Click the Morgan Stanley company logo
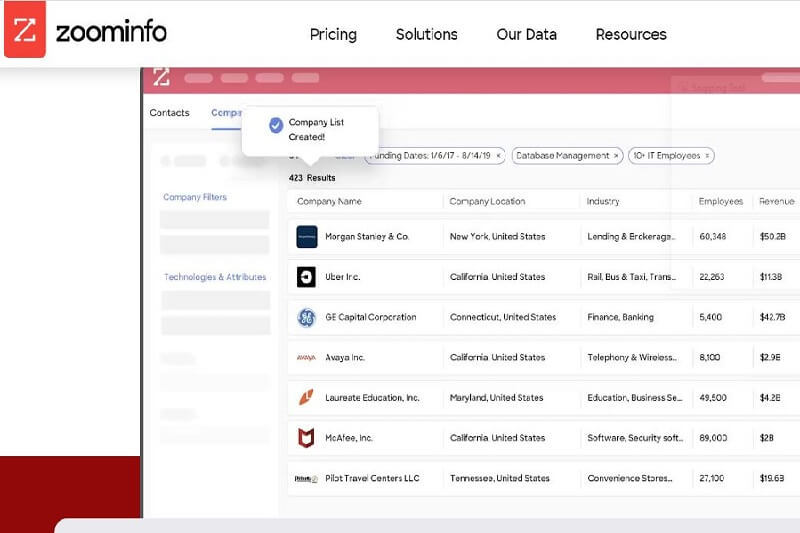Viewport: 800px width, 533px height. [x=306, y=237]
